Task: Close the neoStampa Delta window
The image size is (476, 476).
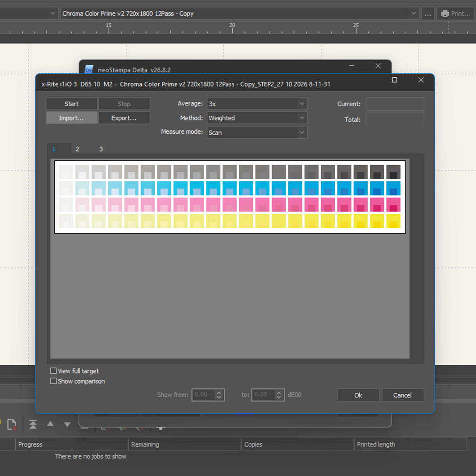Action: point(378,66)
